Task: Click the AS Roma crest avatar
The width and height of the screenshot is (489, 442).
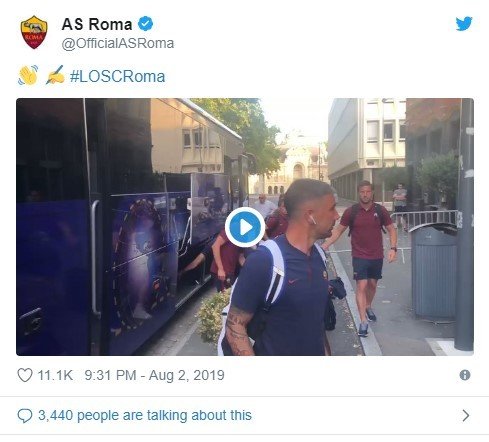Action: pos(34,32)
